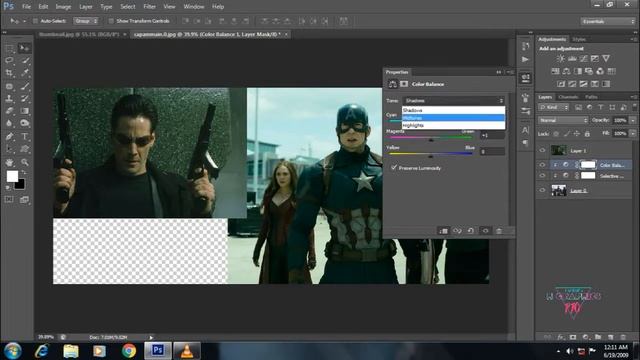Image resolution: width=640 pixels, height=360 pixels.
Task: Enable the Auto-Select checkbox
Action: tap(35, 21)
